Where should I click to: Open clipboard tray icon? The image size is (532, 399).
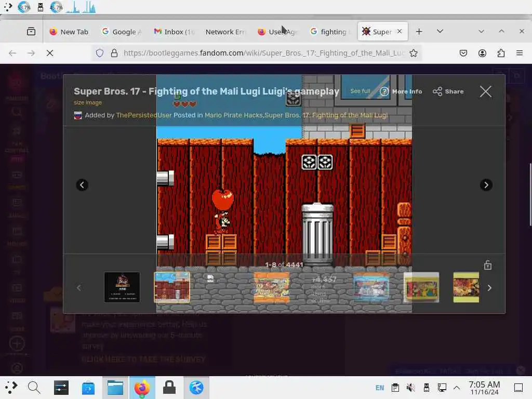395,388
